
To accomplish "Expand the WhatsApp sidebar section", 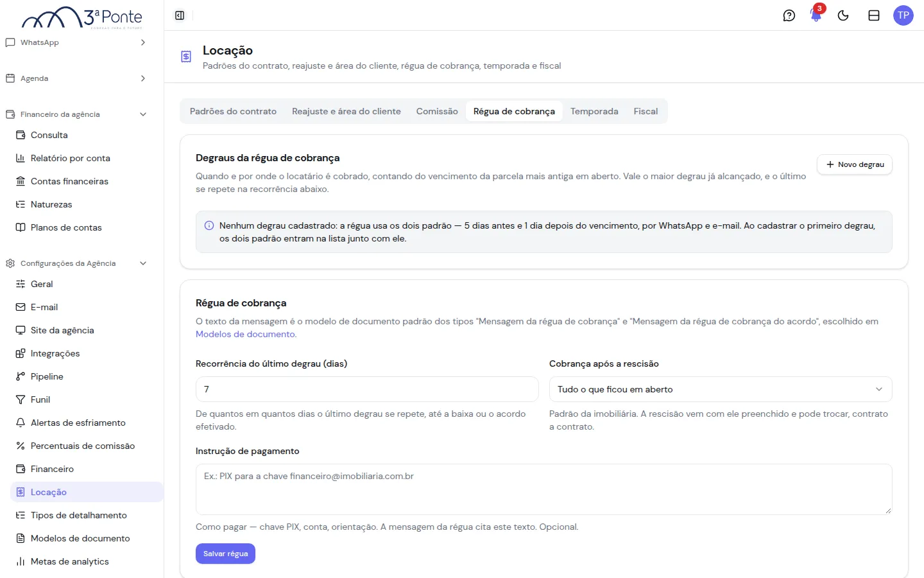I will (x=76, y=42).
